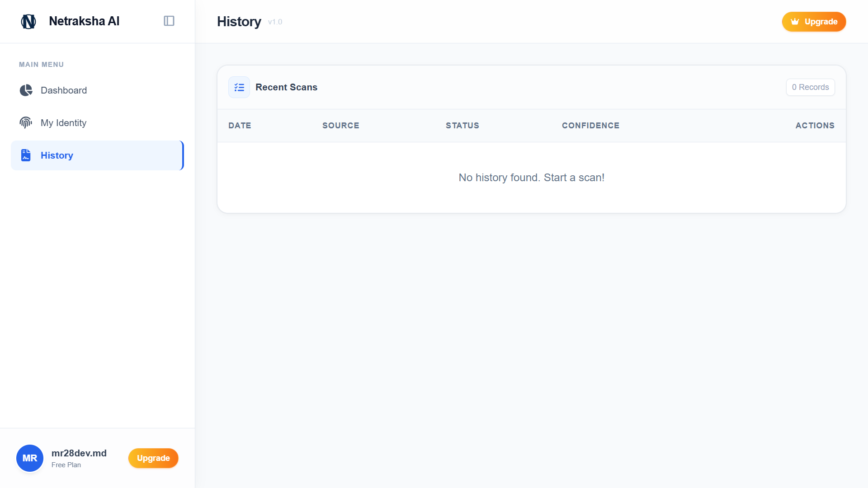Screen dimensions: 868x488
Task: Click the SOURCE column header
Action: pyautogui.click(x=340, y=126)
